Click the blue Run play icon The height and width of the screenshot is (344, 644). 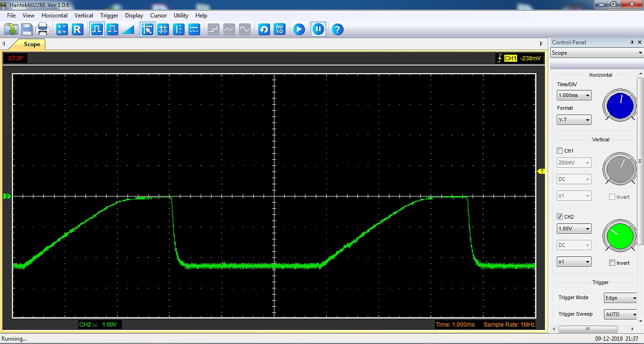pyautogui.click(x=299, y=30)
